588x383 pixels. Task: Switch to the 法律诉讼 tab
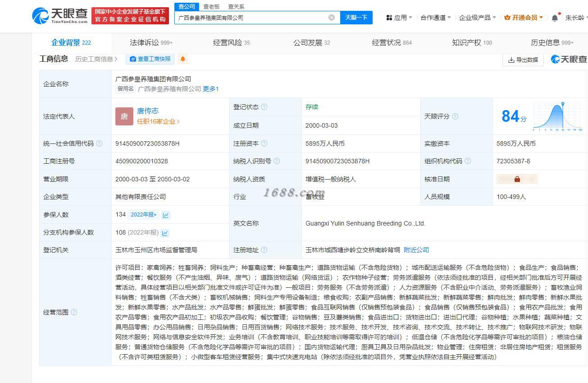[x=151, y=43]
